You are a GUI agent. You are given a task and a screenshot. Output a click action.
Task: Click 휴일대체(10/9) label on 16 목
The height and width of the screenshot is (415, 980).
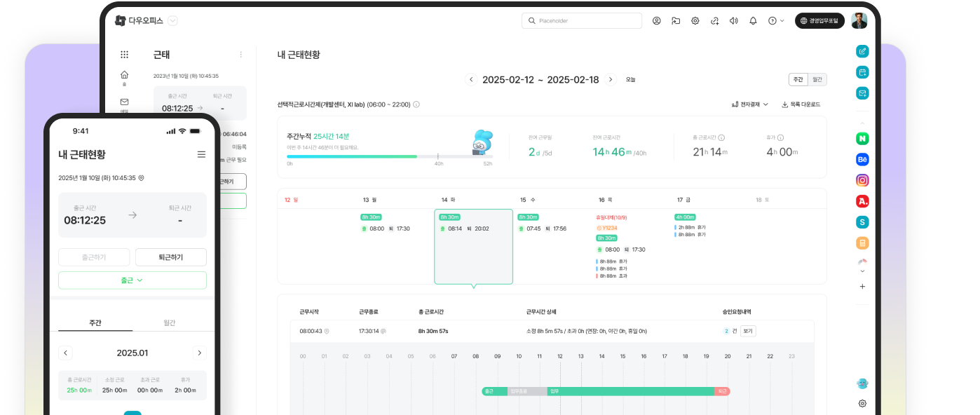click(x=611, y=218)
